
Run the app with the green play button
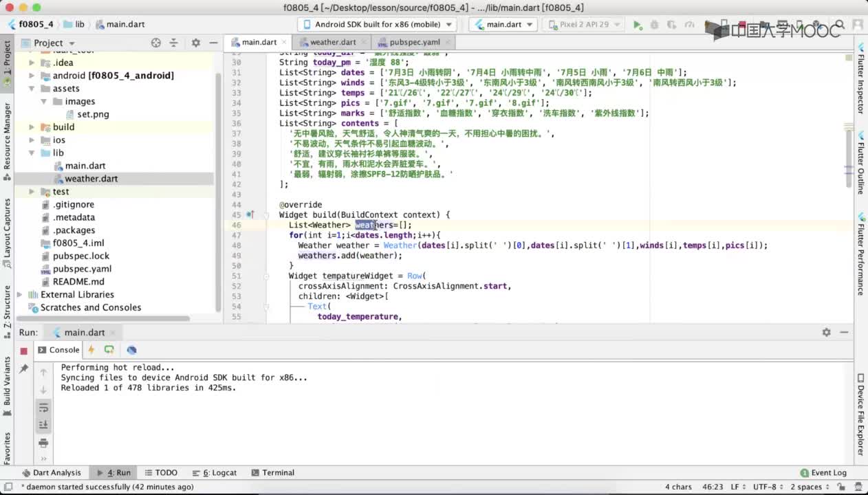(638, 25)
